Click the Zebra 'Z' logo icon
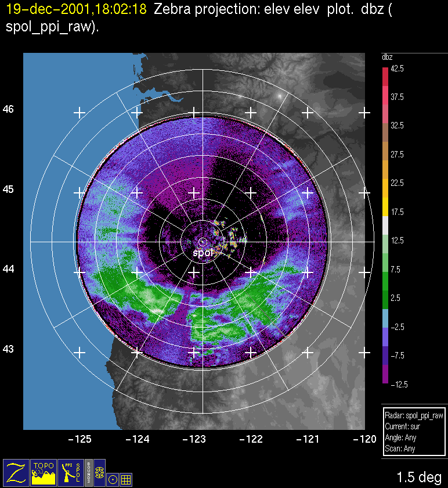Viewport: 448px width, 488px height. 16,472
